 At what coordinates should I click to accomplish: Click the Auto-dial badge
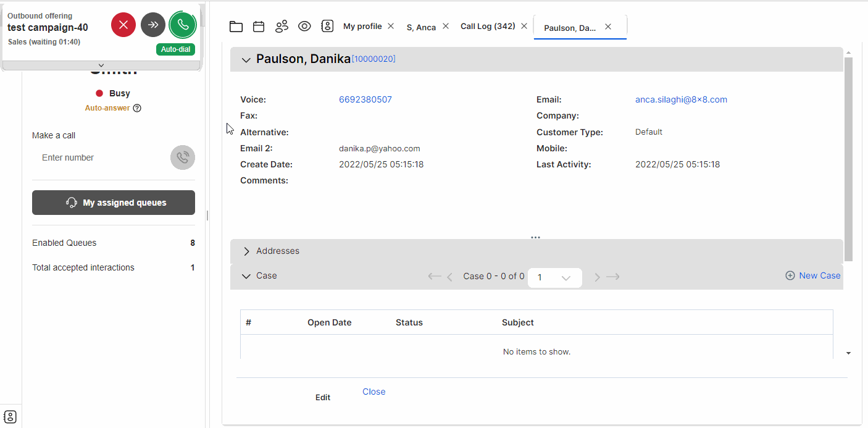(x=176, y=49)
